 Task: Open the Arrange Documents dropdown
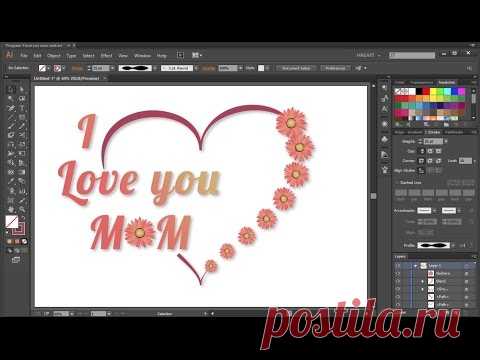tap(197, 55)
